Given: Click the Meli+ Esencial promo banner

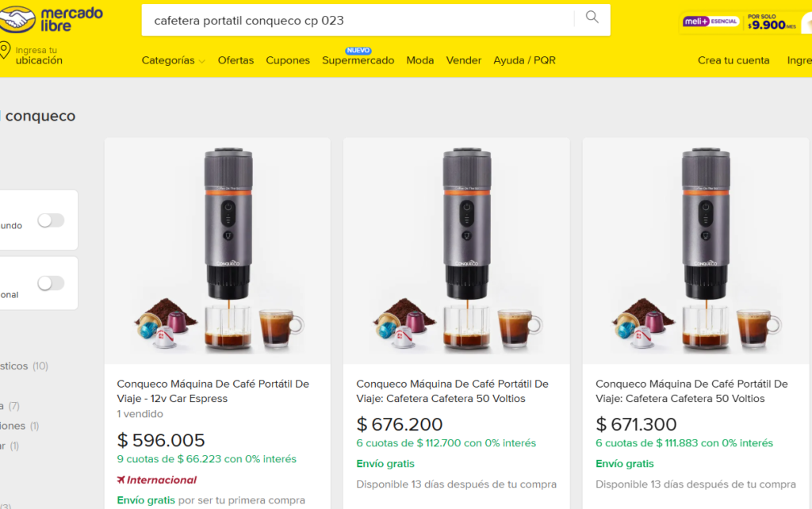Looking at the screenshot, I should 745,22.
